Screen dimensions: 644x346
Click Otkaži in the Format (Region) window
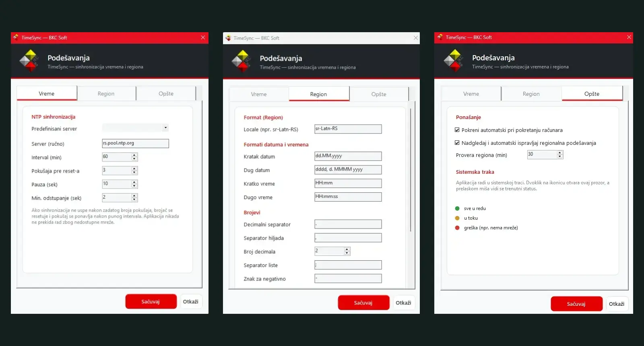click(x=403, y=303)
